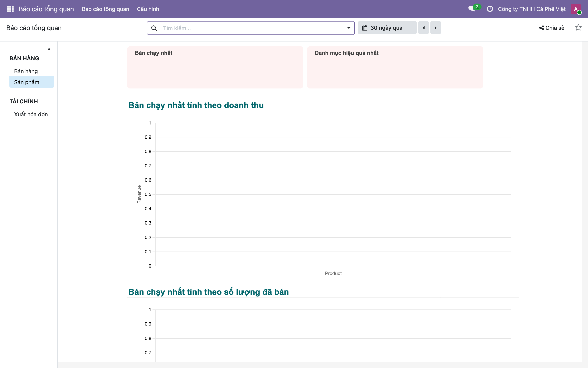The image size is (588, 368).
Task: Go to previous date period
Action: point(424,28)
